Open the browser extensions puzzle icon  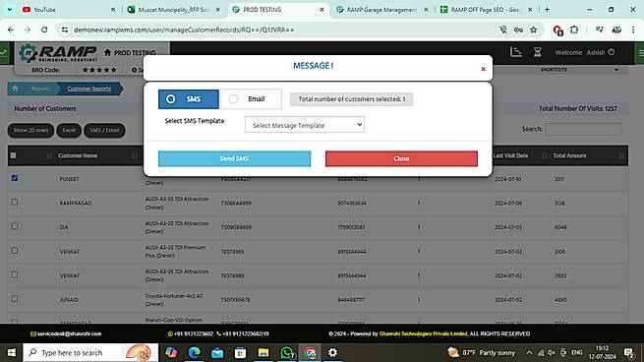tap(574, 30)
